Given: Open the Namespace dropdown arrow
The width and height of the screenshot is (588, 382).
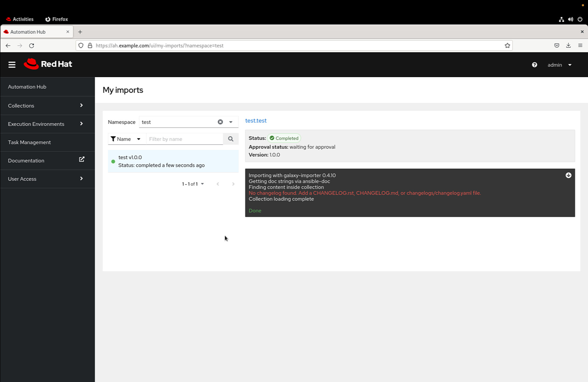Looking at the screenshot, I should 231,122.
